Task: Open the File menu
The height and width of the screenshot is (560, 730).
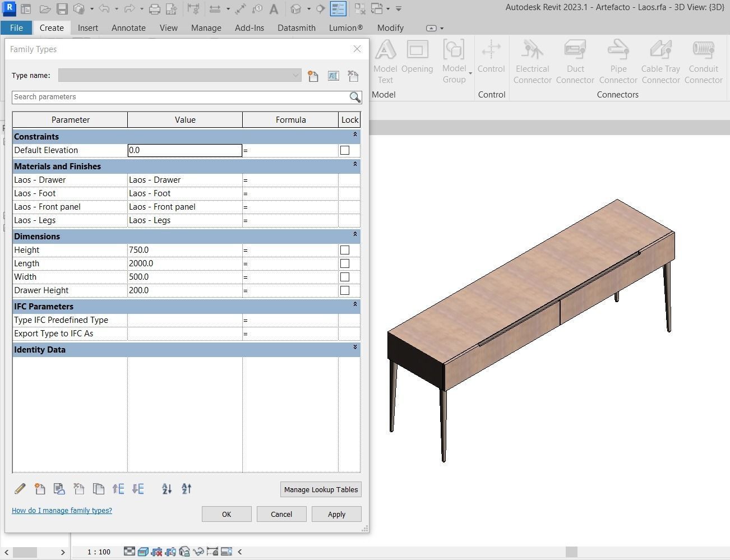Action: pos(16,27)
